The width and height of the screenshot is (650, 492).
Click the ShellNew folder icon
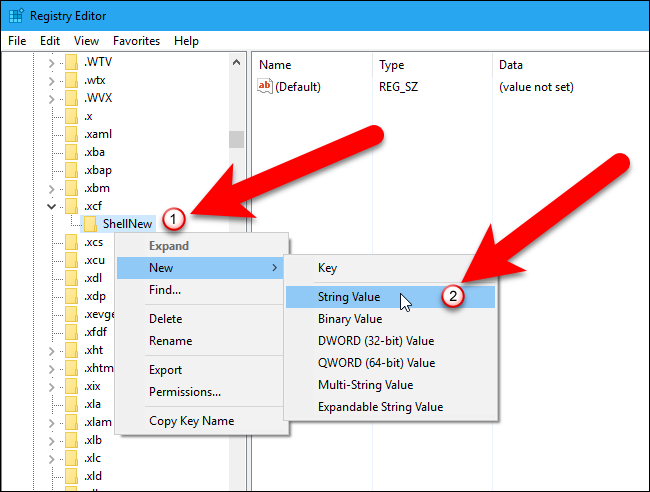(x=90, y=224)
